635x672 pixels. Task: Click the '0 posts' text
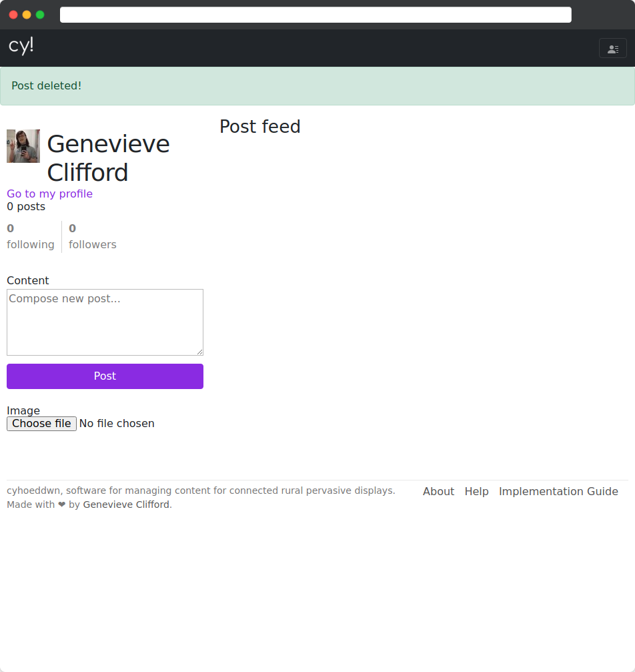pyautogui.click(x=26, y=207)
